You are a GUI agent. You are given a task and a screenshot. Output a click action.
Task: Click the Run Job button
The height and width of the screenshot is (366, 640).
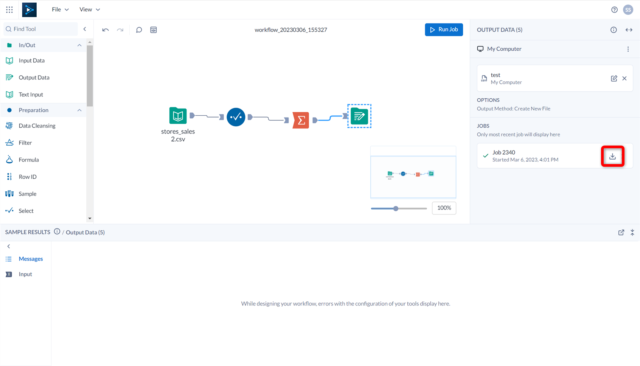pos(444,29)
